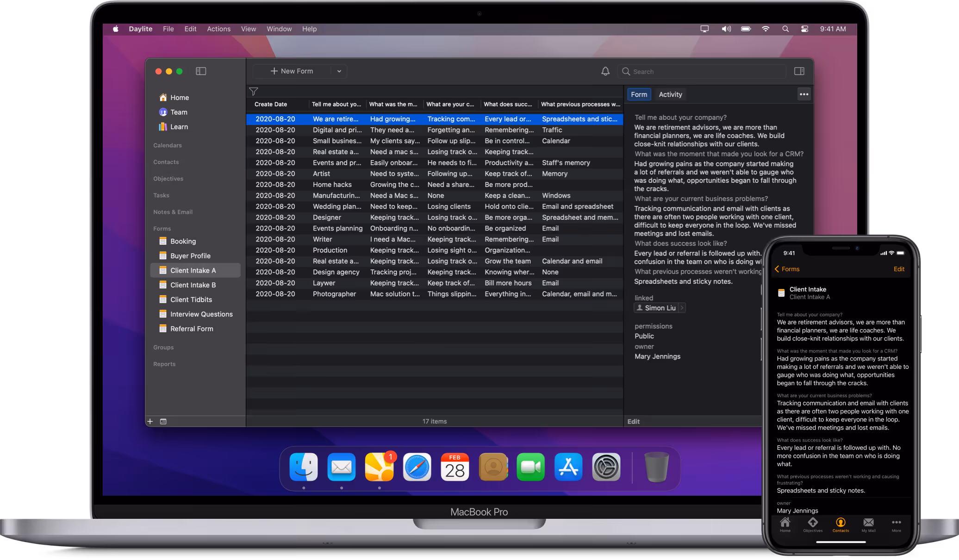
Task: Open FaceTime from the Dock
Action: point(530,467)
